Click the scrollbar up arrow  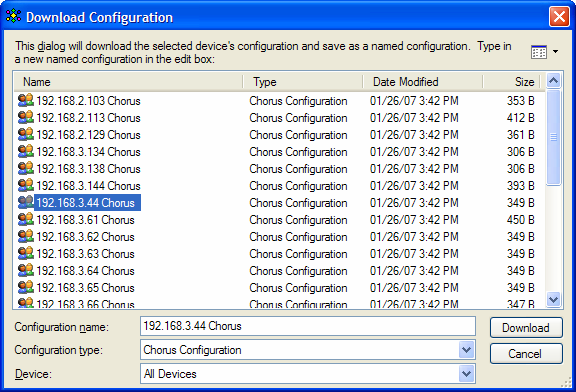coord(554,80)
